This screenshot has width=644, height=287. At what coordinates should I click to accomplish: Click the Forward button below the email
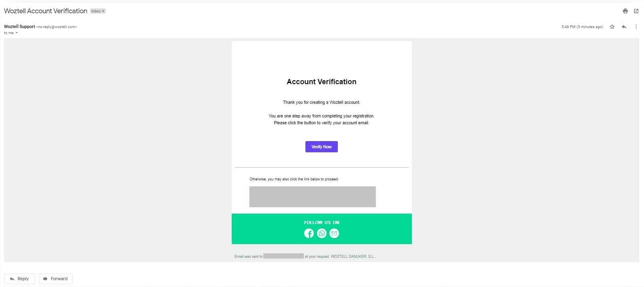55,279
